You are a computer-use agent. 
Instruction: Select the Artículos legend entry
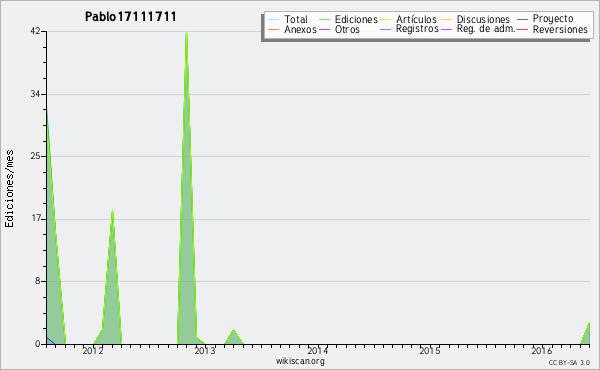click(x=416, y=19)
